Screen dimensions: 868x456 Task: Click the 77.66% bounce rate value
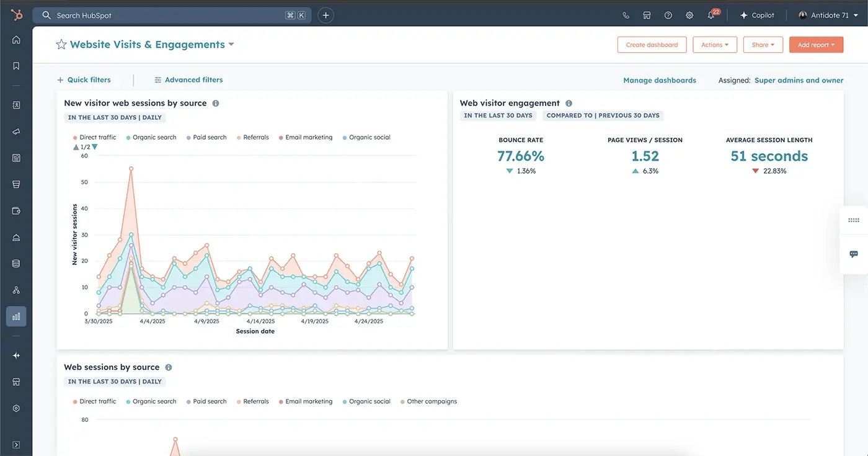pos(521,156)
